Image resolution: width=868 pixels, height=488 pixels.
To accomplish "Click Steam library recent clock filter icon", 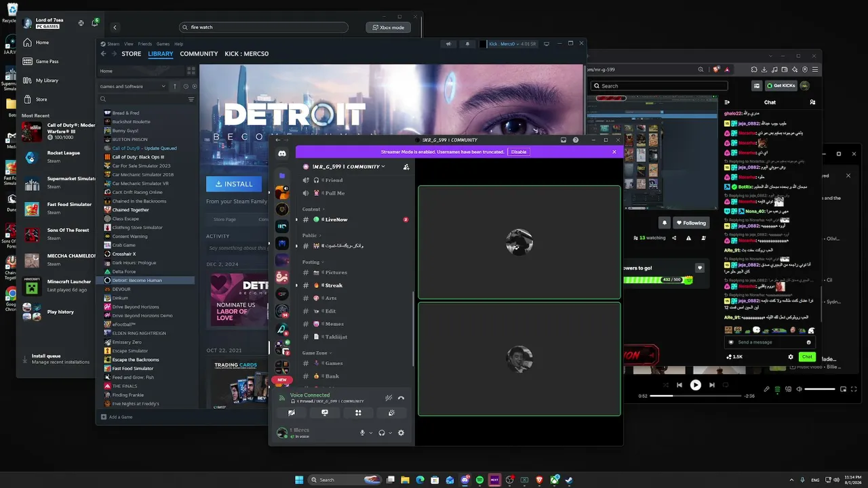I will [x=185, y=86].
